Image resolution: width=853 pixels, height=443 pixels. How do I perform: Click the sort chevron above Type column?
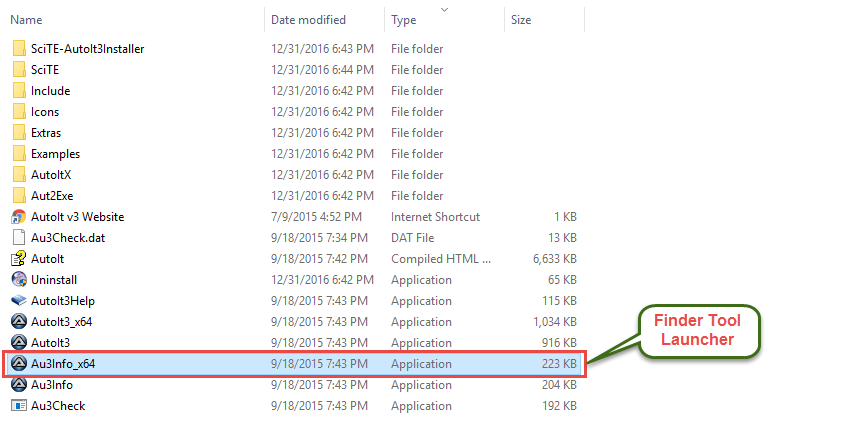[444, 9]
